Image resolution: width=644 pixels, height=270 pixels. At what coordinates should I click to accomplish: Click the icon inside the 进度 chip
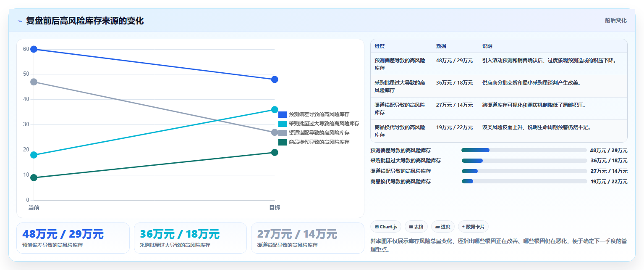437,227
